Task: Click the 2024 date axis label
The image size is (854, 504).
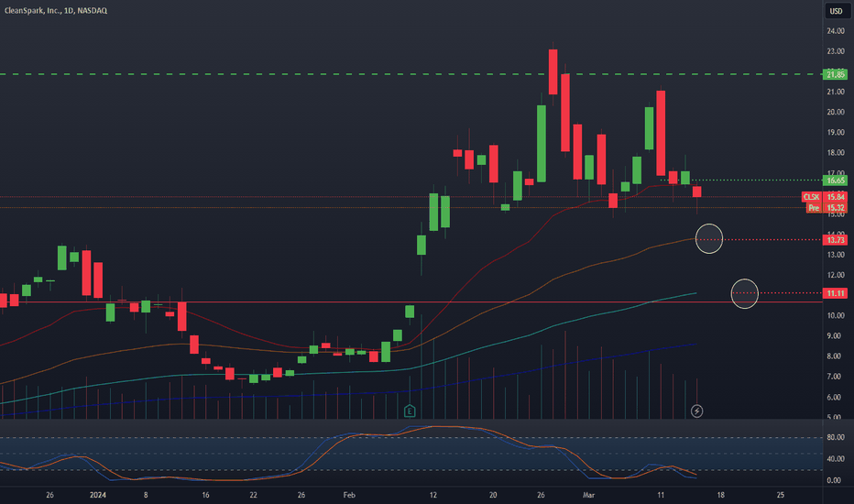Action: [x=97, y=495]
